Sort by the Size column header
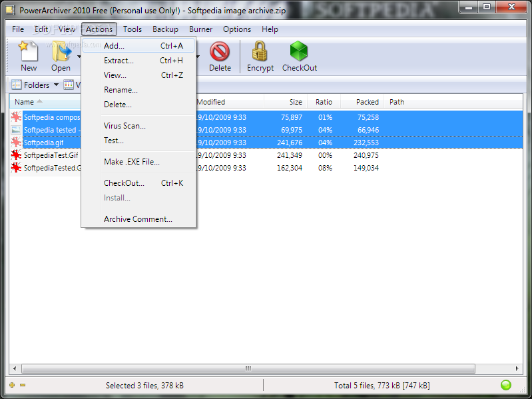532x399 pixels. [286, 102]
